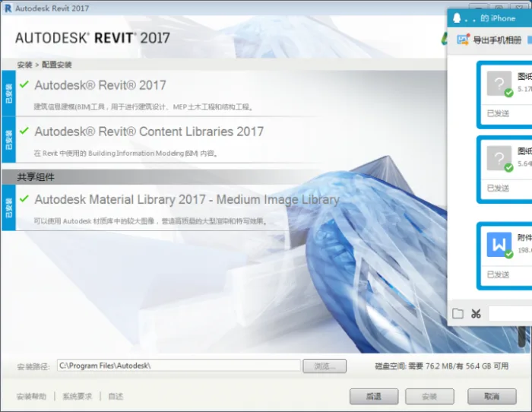Viewport: 532px width, 412px height.
Task: Click the checkmark beside Revit Content Libraries 2017
Action: tap(24, 130)
